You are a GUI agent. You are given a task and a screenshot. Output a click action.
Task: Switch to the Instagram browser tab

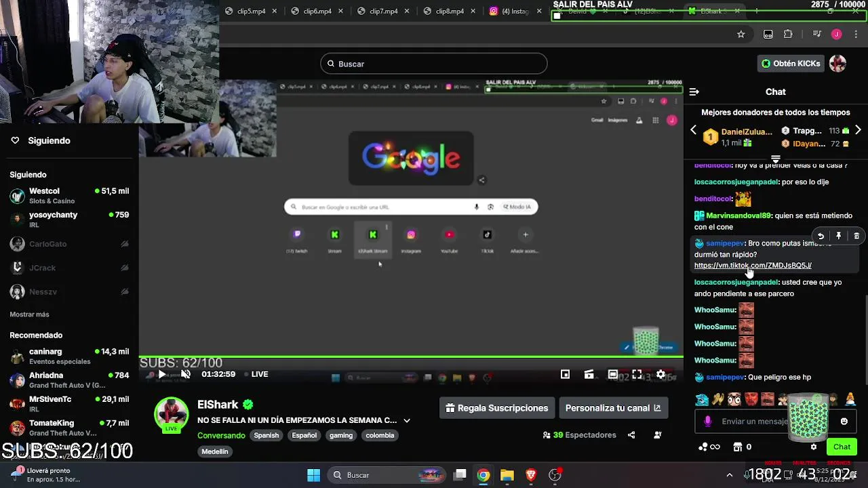[x=515, y=11]
